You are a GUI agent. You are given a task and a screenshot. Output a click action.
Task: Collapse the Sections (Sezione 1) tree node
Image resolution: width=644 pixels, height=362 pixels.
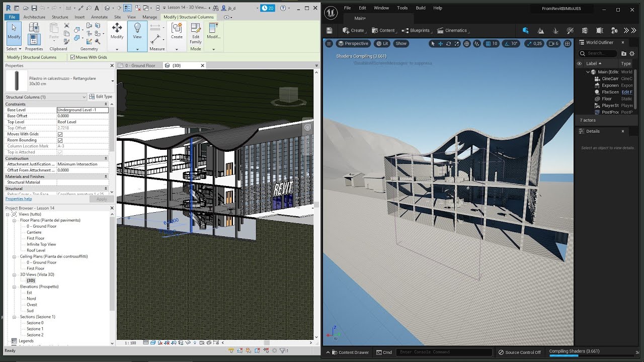point(15,317)
